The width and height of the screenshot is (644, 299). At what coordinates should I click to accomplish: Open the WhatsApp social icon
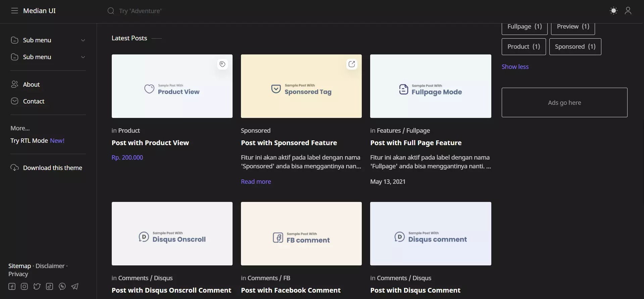[62, 286]
